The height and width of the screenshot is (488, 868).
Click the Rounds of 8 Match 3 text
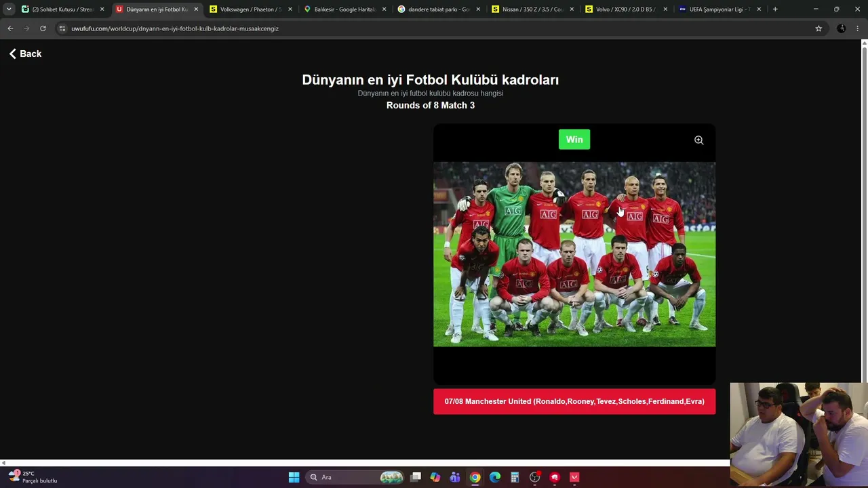(431, 105)
